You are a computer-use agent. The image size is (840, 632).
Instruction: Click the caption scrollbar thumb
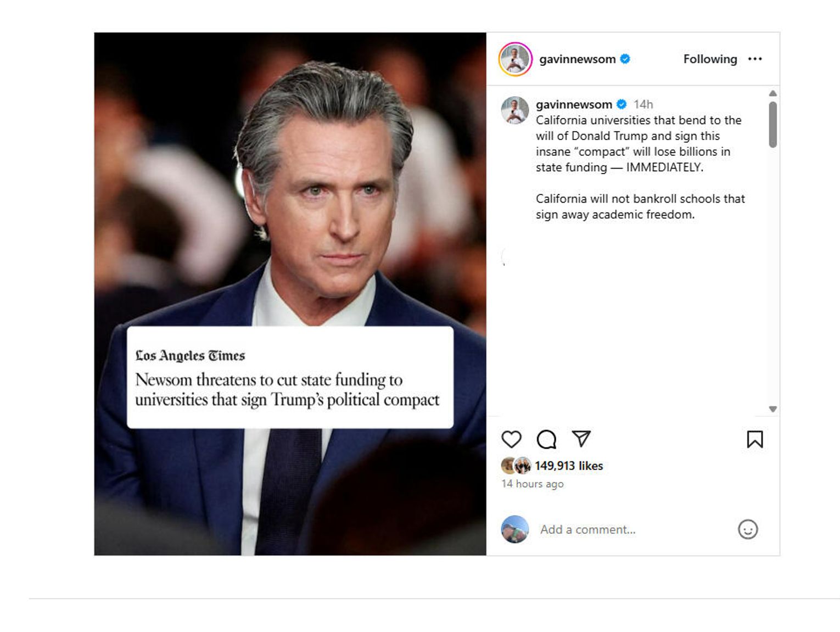pyautogui.click(x=772, y=125)
